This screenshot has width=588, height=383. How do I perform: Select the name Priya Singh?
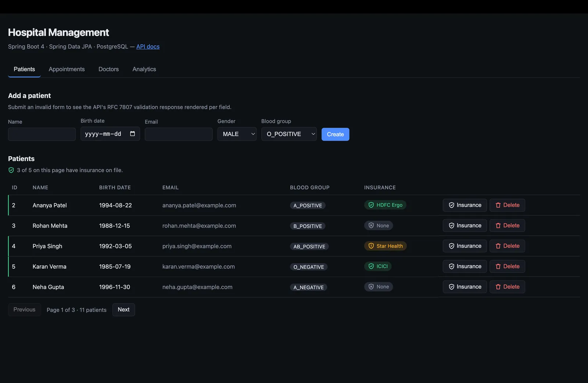coord(47,246)
